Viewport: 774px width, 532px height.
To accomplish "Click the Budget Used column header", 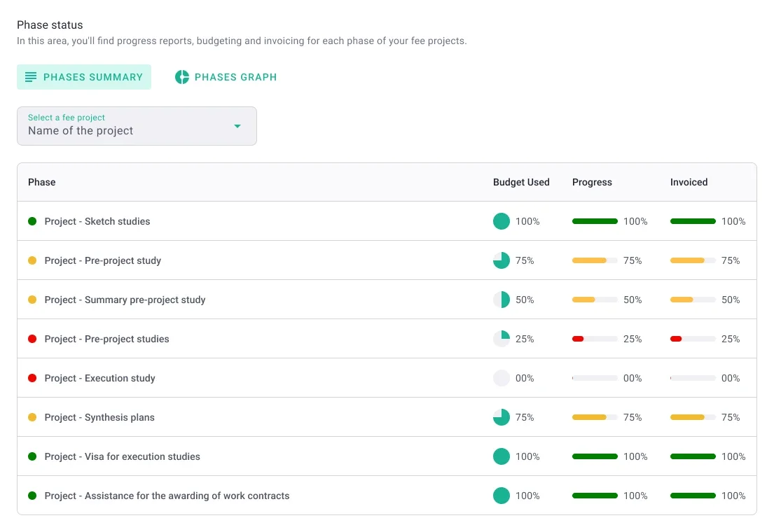I will [x=521, y=182].
